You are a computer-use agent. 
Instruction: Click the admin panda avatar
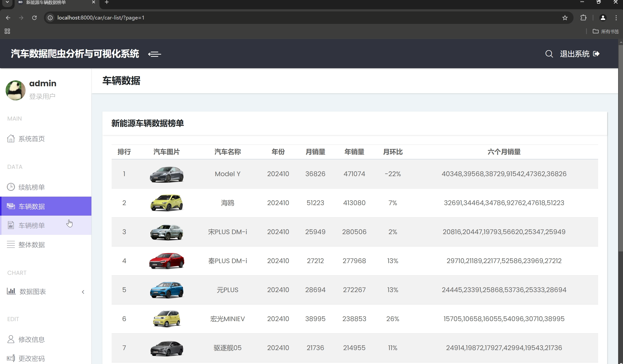click(x=16, y=90)
